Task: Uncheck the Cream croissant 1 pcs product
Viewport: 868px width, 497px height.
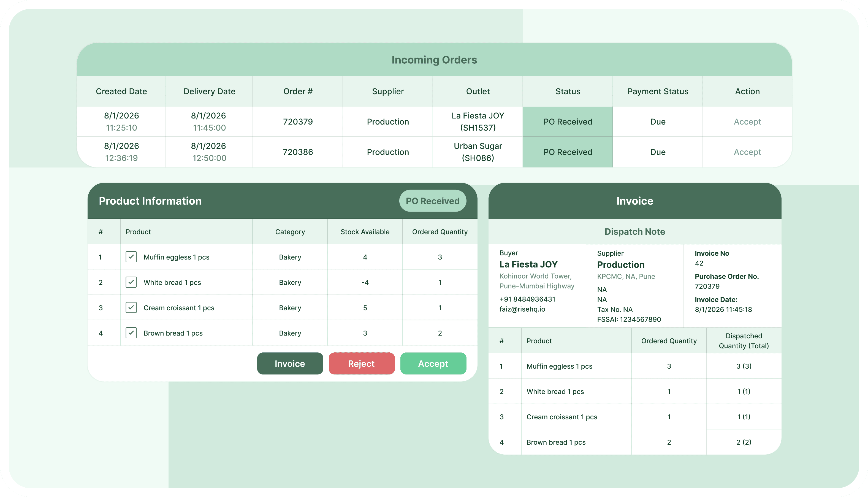Action: point(131,307)
